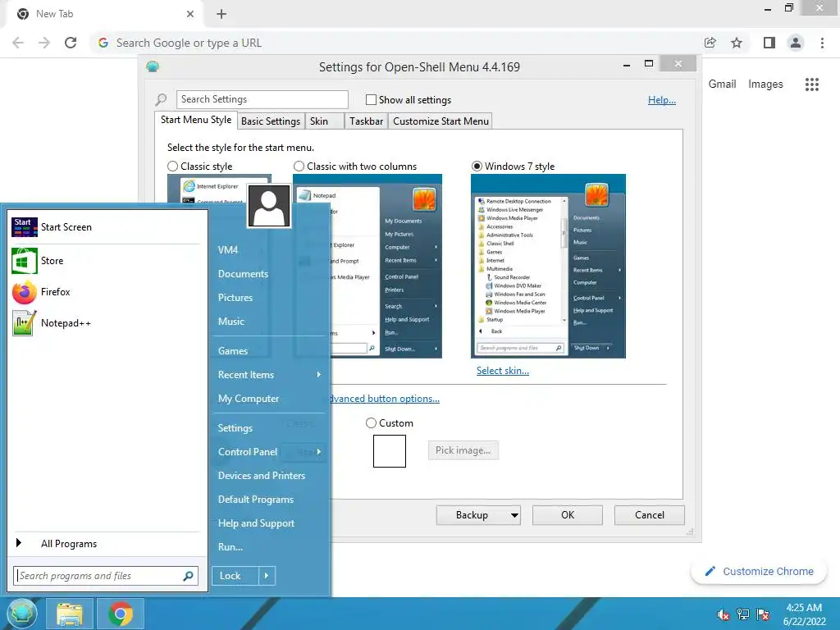Close the New Tab tab

click(190, 14)
